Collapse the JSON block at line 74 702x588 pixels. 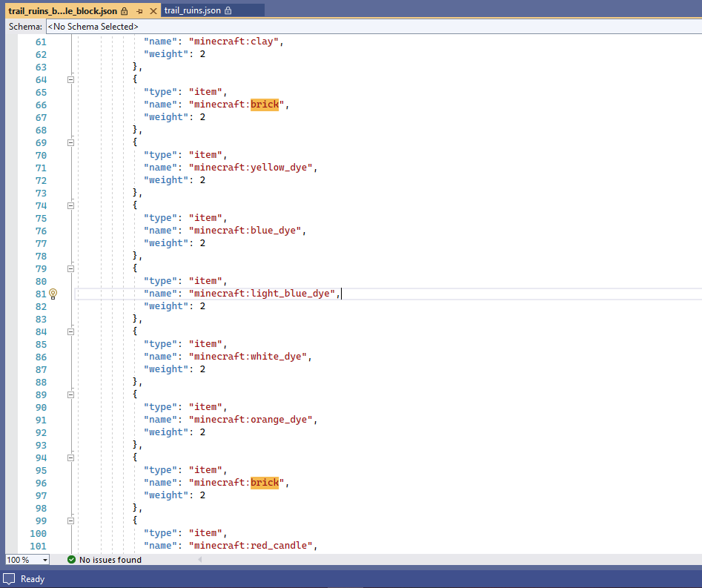click(x=71, y=205)
